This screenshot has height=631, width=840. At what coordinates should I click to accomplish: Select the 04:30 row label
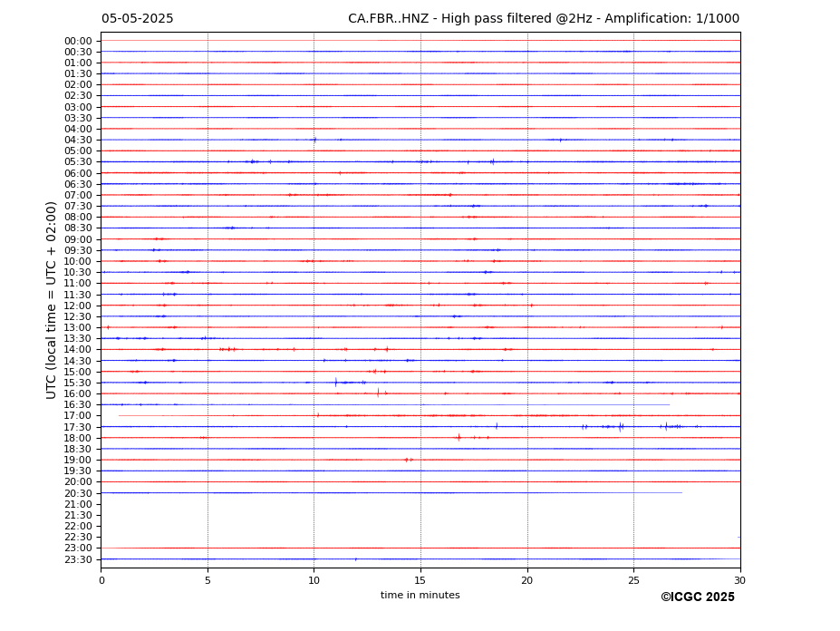tap(78, 140)
